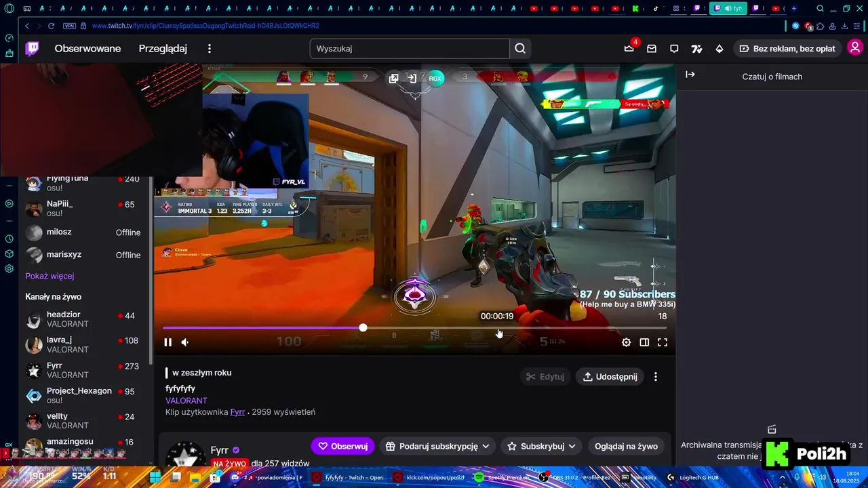Click the VPN badge in address bar
The height and width of the screenshot is (488, 868).
tap(69, 26)
